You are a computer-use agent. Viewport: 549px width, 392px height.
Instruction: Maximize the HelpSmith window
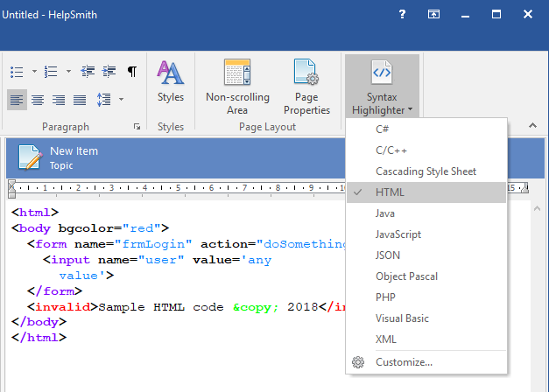tap(496, 14)
